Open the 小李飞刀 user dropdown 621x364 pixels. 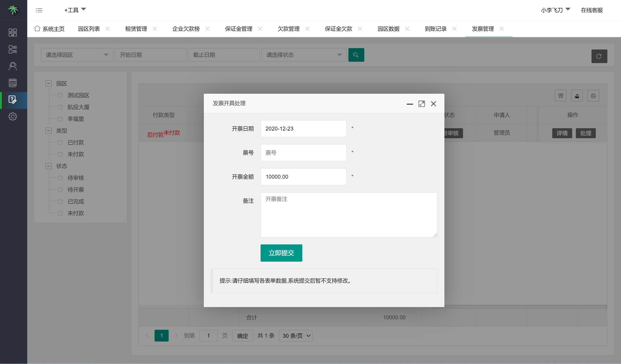(555, 10)
